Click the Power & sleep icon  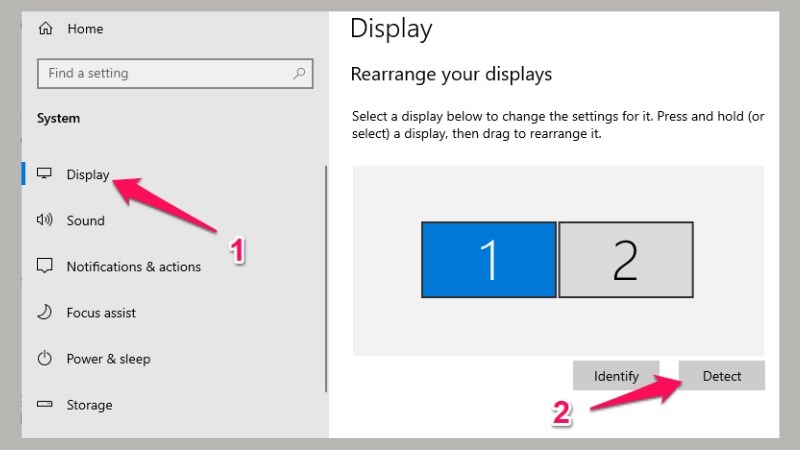coord(44,358)
